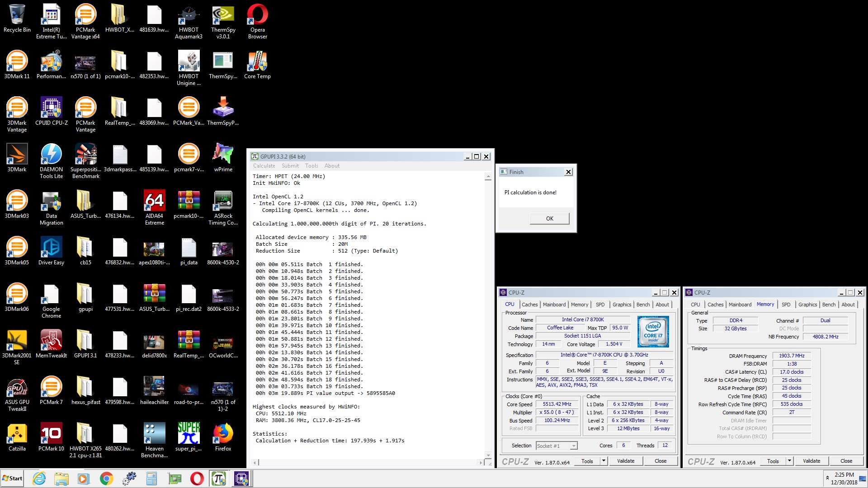Launch CPUID CPU-Z desktop shortcut
Viewport: 868px width, 488px height.
click(x=52, y=111)
